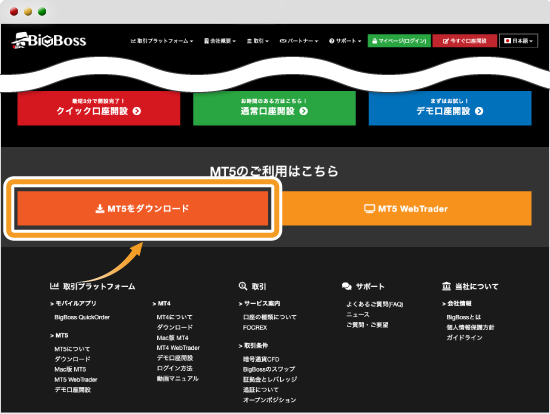Image resolution: width=550 pixels, height=414 pixels.
Task: Open the 個人情報保護方針 footer link
Action: tap(470, 327)
